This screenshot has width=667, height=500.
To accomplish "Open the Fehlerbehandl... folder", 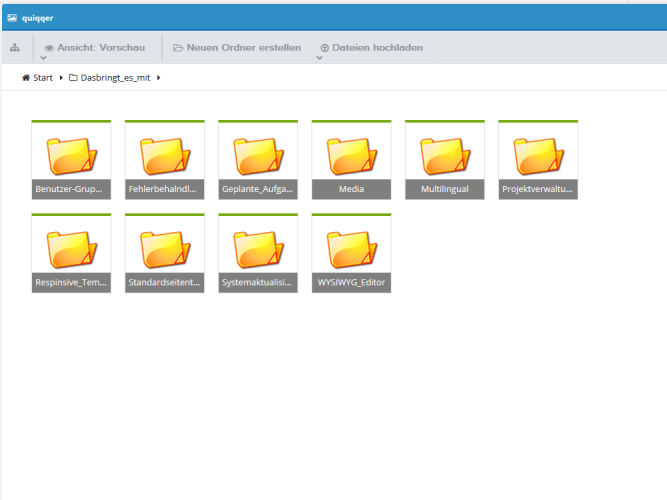I will pos(164,160).
